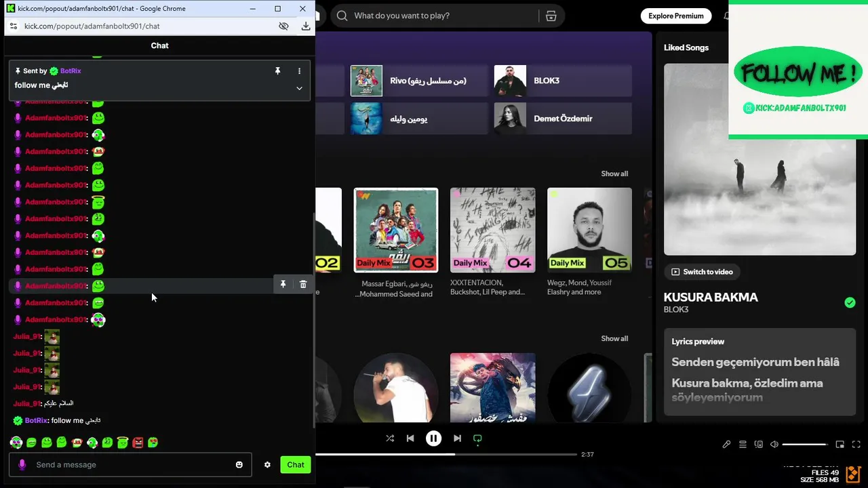Click Switch to video button
Image resolution: width=868 pixels, height=488 pixels.
pyautogui.click(x=702, y=272)
